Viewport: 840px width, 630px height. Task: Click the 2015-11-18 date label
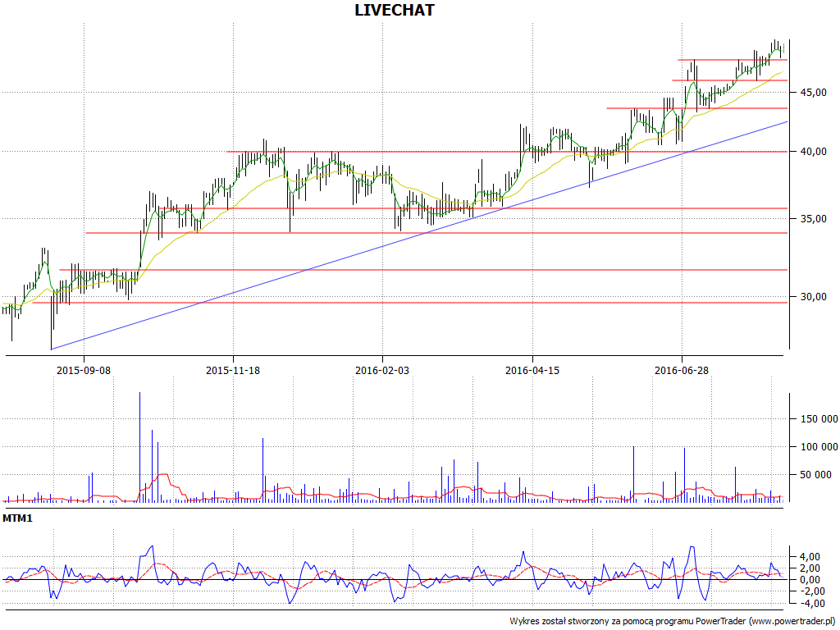coord(233,370)
